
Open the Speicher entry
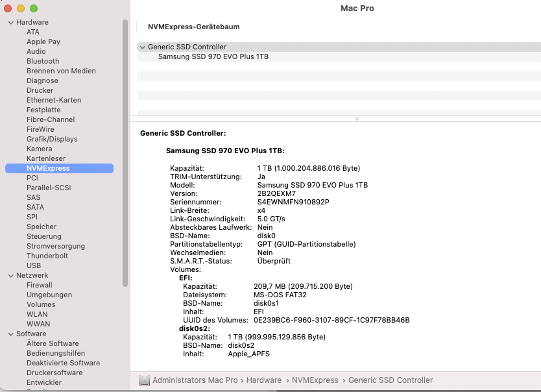tap(42, 227)
